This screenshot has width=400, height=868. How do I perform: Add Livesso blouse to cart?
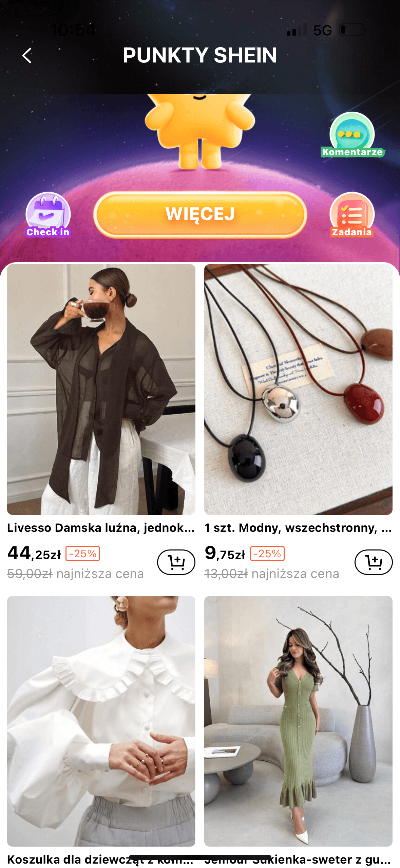(176, 562)
